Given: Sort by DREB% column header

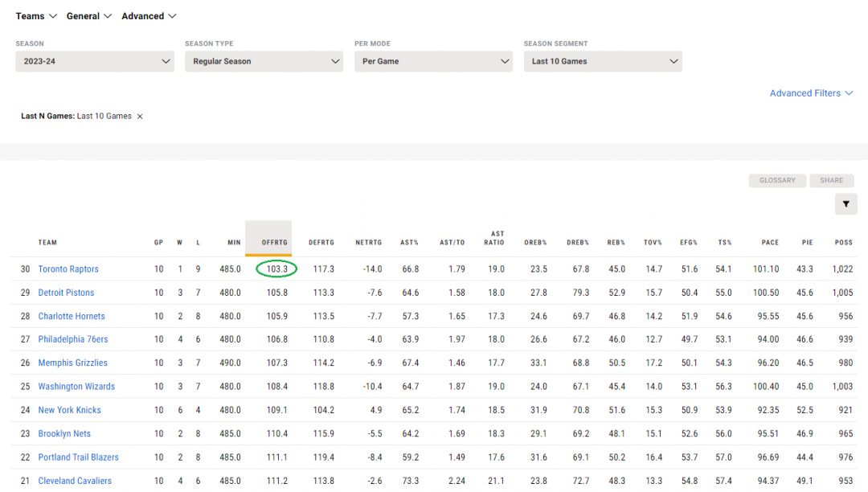Looking at the screenshot, I should [x=578, y=243].
